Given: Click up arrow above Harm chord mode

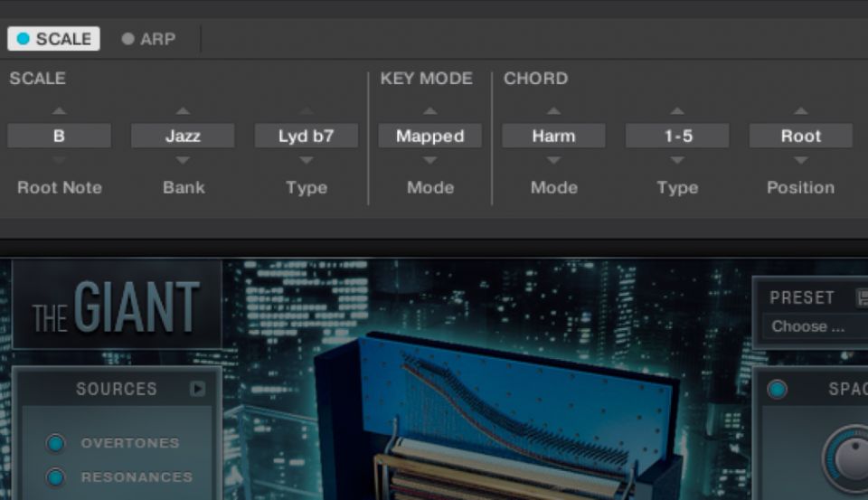Looking at the screenshot, I should point(553,111).
